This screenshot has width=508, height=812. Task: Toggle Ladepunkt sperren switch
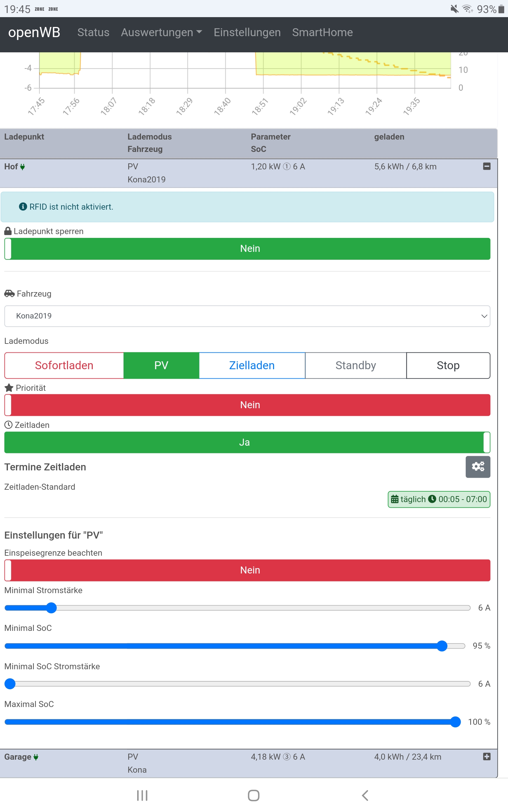click(247, 249)
